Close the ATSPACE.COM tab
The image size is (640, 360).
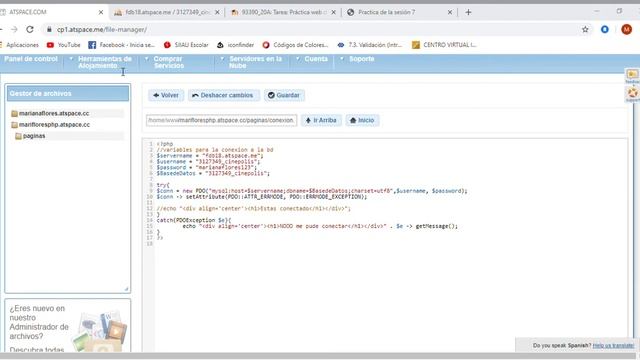click(101, 12)
